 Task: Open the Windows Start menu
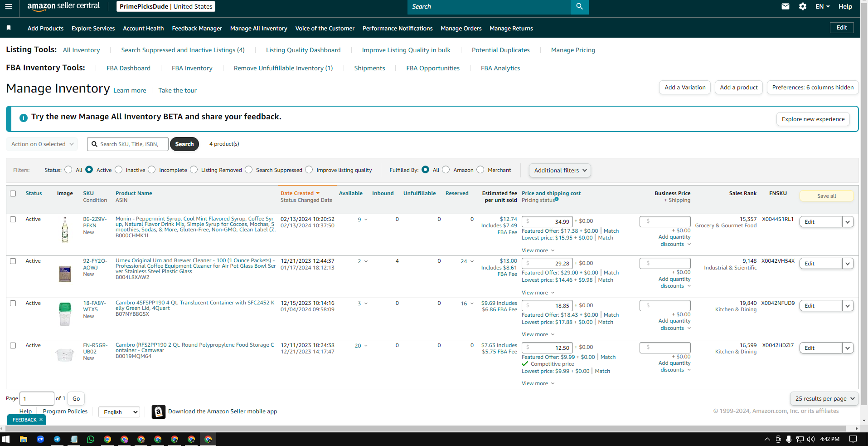pyautogui.click(x=6, y=439)
